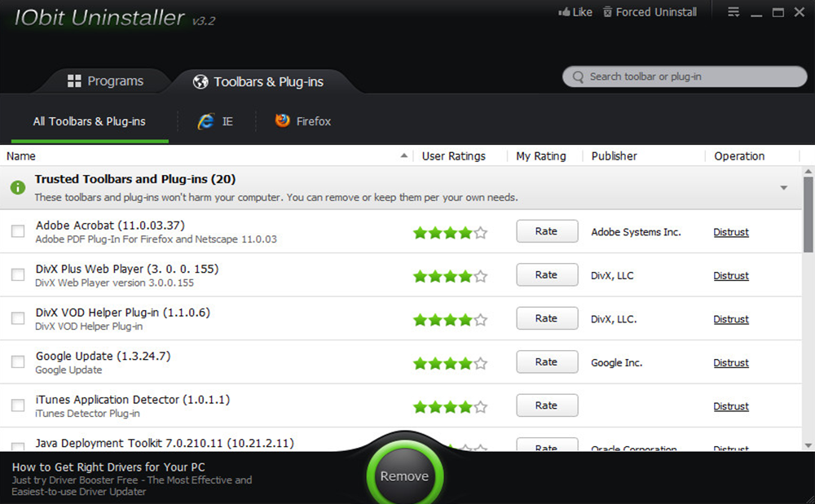Click the Internet Explorer icon
Viewport: 815px width, 504px height.
206,121
